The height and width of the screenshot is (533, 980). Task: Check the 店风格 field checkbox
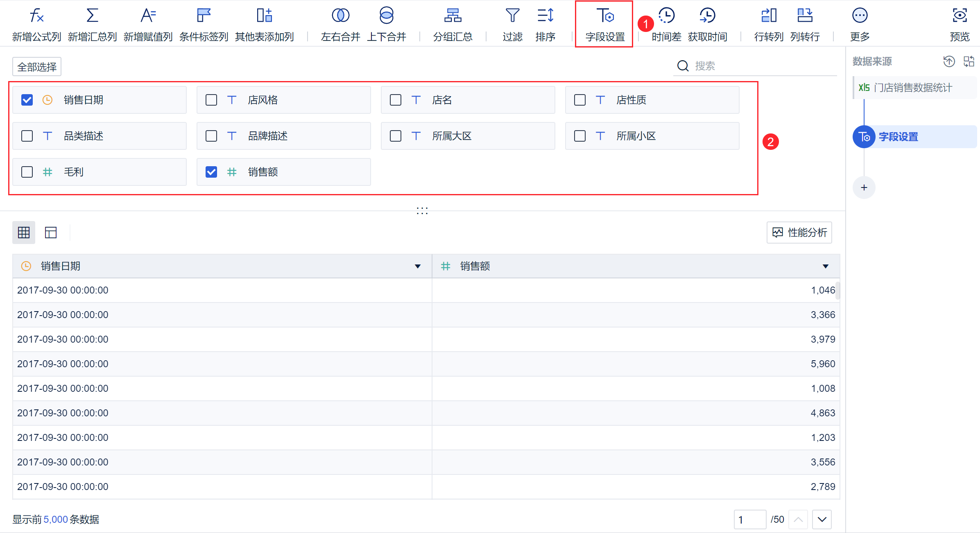pyautogui.click(x=211, y=100)
